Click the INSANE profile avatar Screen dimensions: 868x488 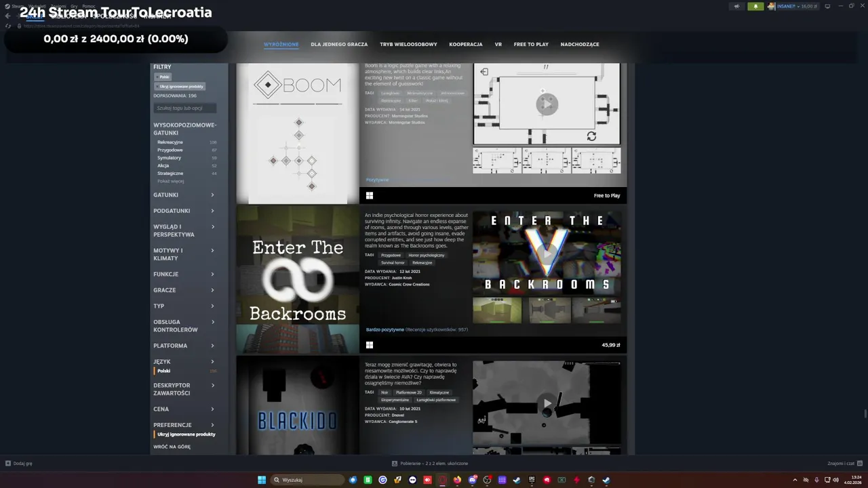pos(772,6)
